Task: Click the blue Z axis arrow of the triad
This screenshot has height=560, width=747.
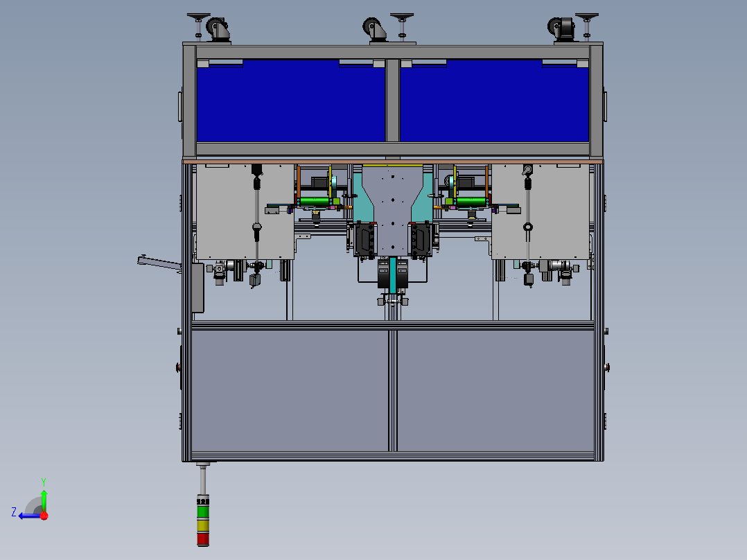Action: coord(30,516)
